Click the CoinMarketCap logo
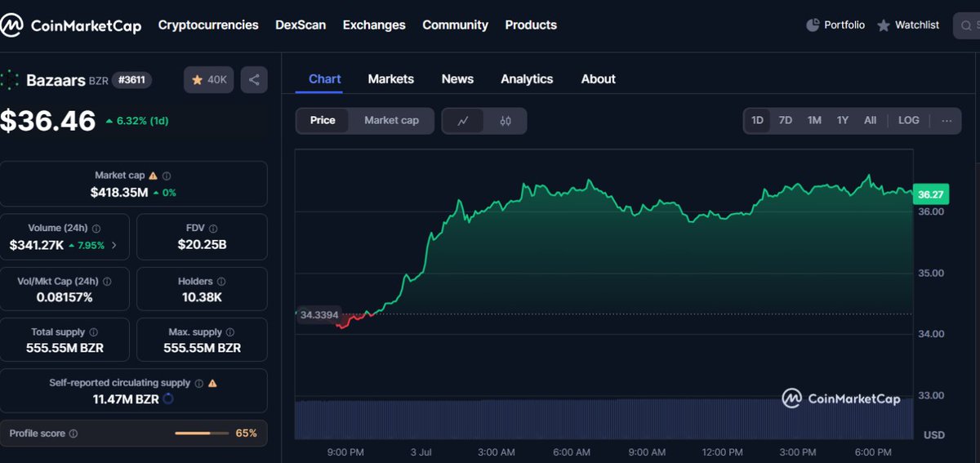 coord(71,25)
